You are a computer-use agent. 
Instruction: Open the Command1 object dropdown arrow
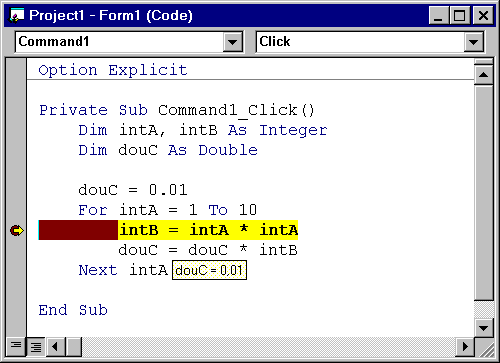pyautogui.click(x=232, y=42)
